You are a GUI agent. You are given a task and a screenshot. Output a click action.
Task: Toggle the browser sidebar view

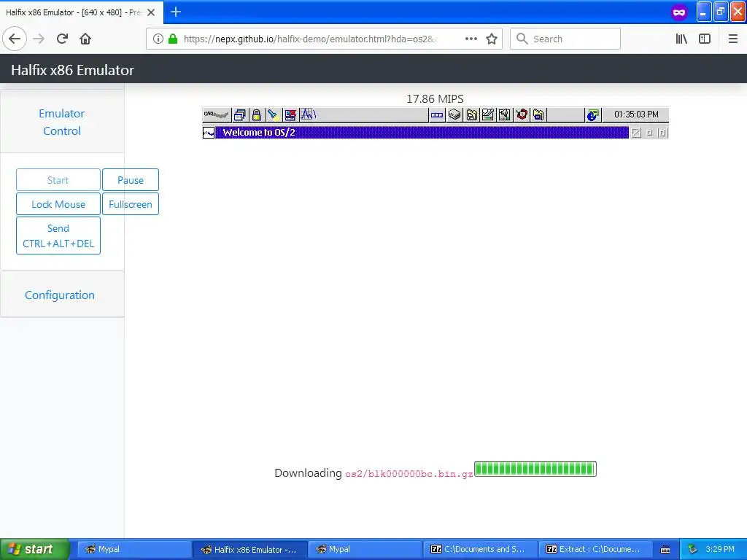click(x=705, y=39)
